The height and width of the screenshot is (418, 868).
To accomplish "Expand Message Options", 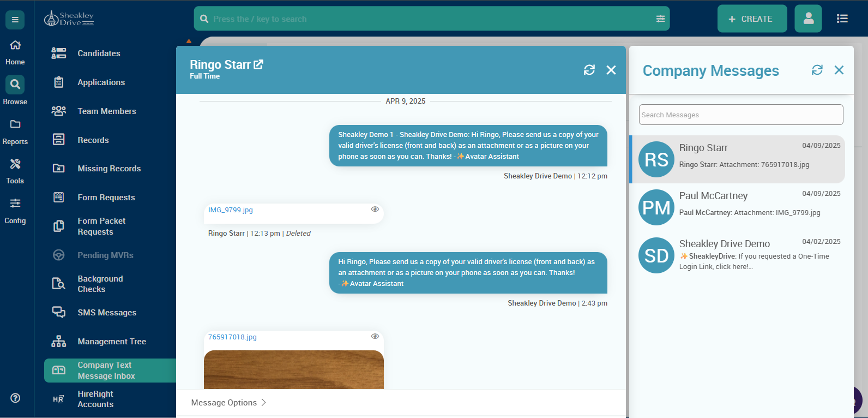I will coord(228,403).
